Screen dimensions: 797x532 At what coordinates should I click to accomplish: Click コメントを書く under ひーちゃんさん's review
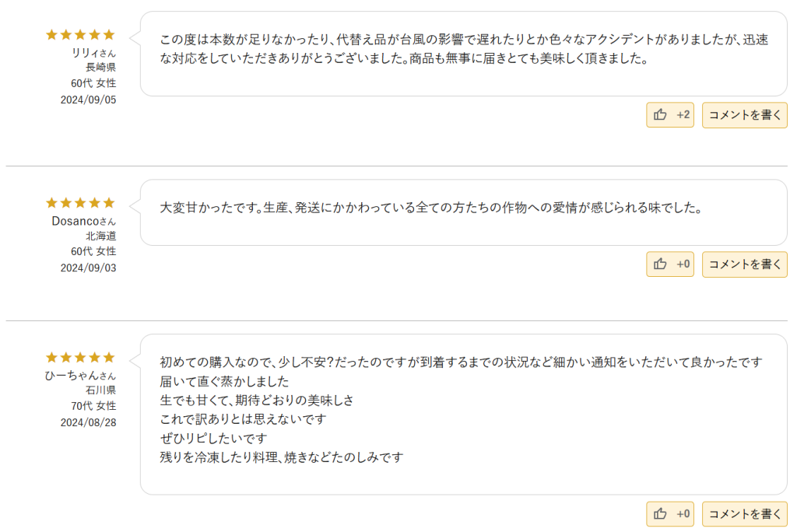pos(744,514)
